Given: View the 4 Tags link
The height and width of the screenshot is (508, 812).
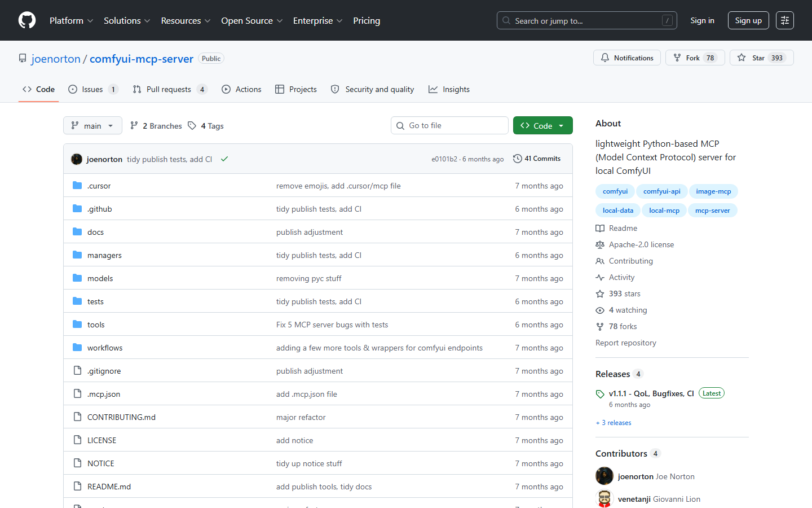Looking at the screenshot, I should pyautogui.click(x=206, y=126).
